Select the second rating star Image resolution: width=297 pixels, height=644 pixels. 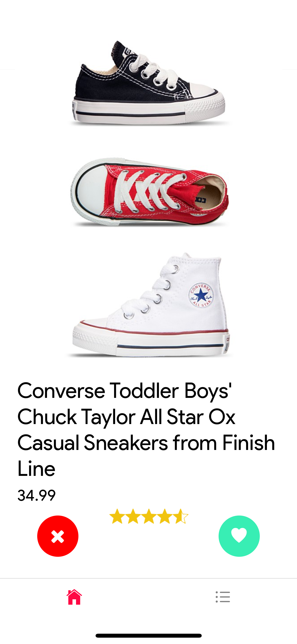133,516
